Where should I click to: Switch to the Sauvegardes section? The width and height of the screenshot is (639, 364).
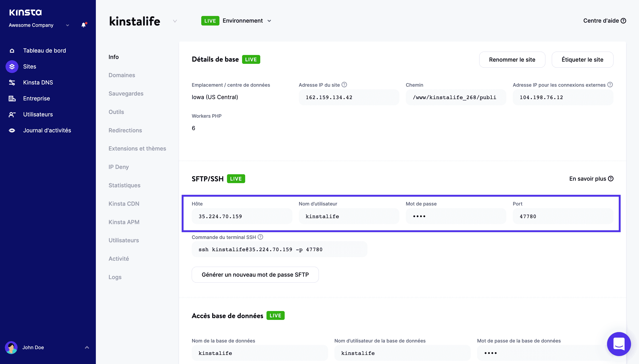pyautogui.click(x=126, y=94)
